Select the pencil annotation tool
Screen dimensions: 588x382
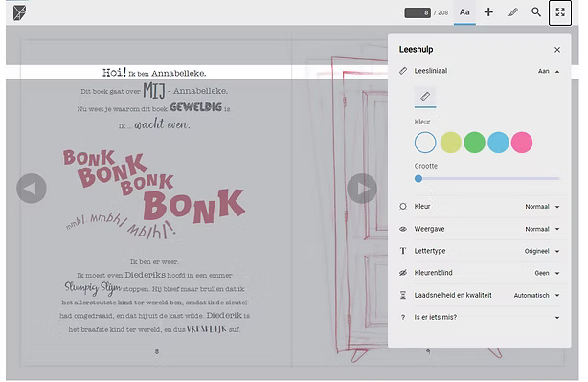tap(512, 12)
